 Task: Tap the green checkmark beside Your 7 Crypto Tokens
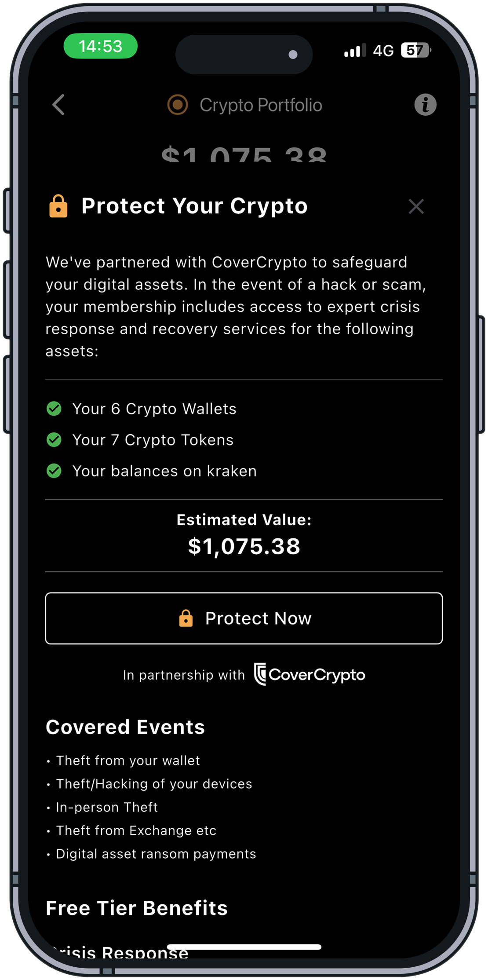(x=54, y=440)
